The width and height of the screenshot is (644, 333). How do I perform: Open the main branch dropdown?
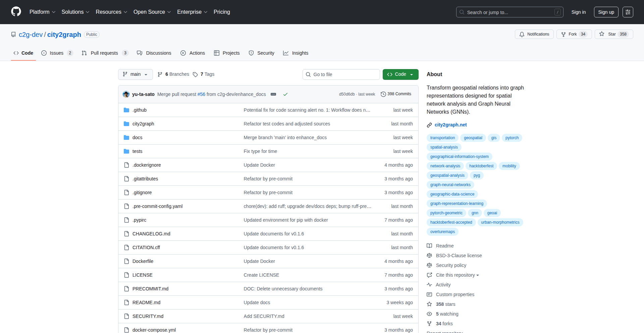tap(135, 74)
